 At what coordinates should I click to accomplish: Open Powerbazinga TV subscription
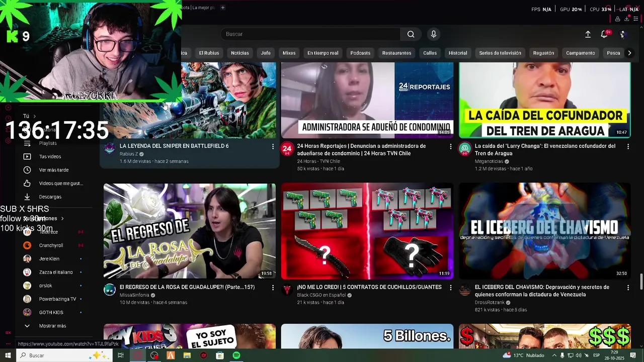click(x=57, y=299)
